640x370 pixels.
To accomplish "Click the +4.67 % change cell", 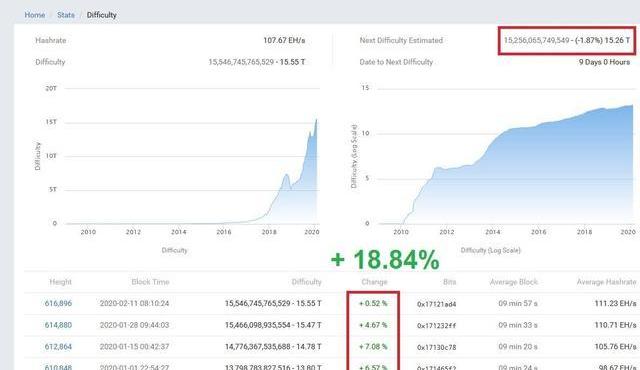I will (373, 325).
